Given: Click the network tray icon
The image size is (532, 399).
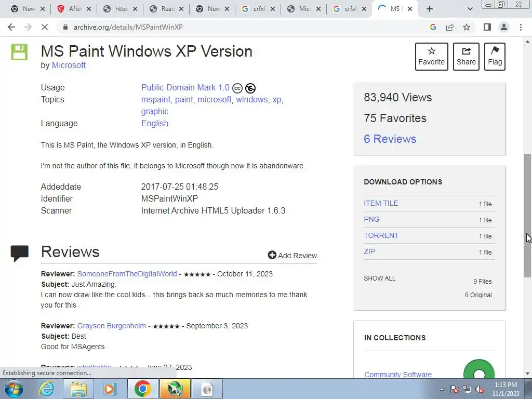Looking at the screenshot, I should click(x=467, y=389).
